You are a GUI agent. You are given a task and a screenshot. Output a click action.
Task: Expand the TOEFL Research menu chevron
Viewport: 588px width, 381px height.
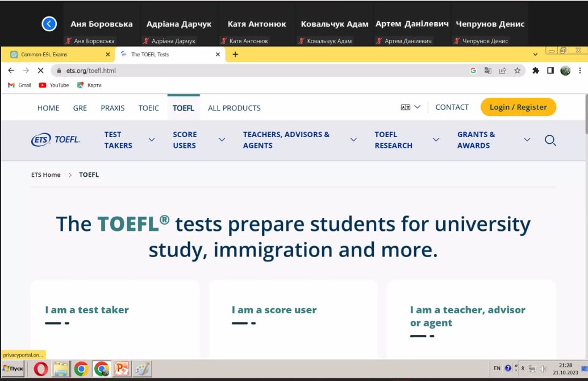pyautogui.click(x=436, y=140)
